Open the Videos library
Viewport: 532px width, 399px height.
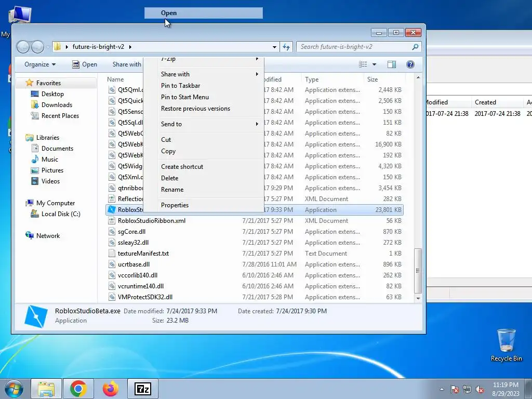click(x=50, y=181)
